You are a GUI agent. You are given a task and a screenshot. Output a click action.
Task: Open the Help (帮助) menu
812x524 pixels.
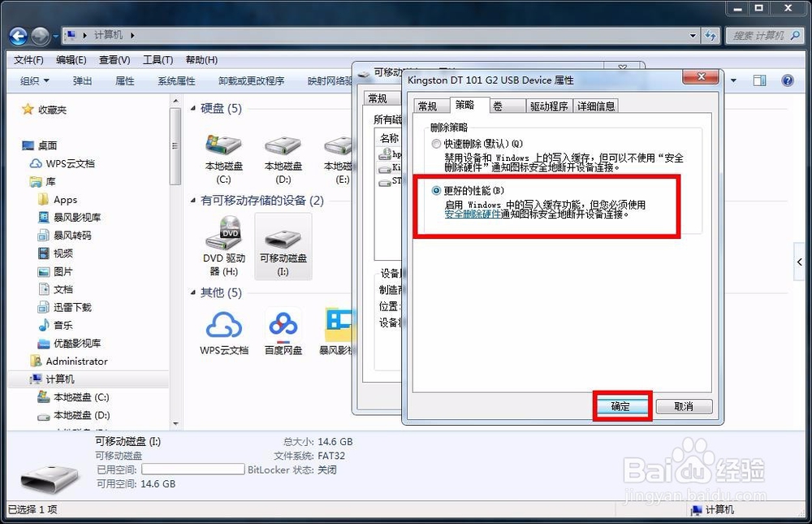click(201, 60)
